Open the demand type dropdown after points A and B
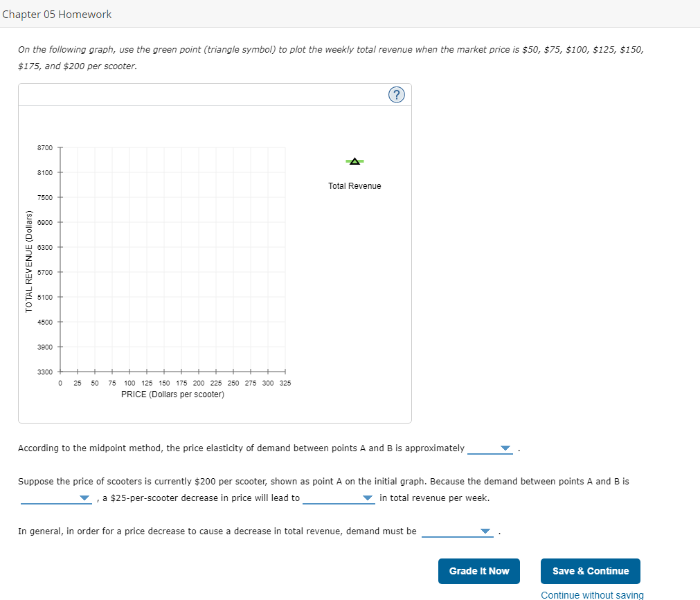 point(56,498)
